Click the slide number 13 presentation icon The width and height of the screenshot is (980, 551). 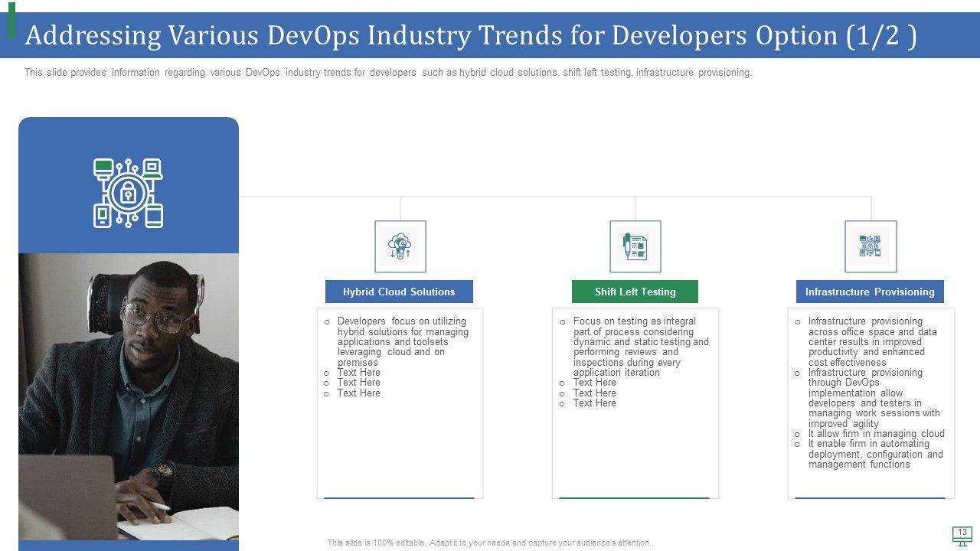click(x=962, y=535)
